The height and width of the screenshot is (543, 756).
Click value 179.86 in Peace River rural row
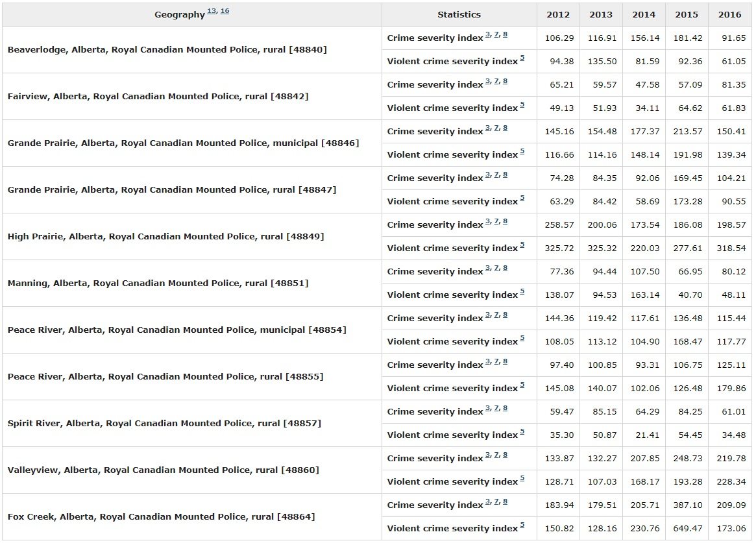tap(731, 389)
